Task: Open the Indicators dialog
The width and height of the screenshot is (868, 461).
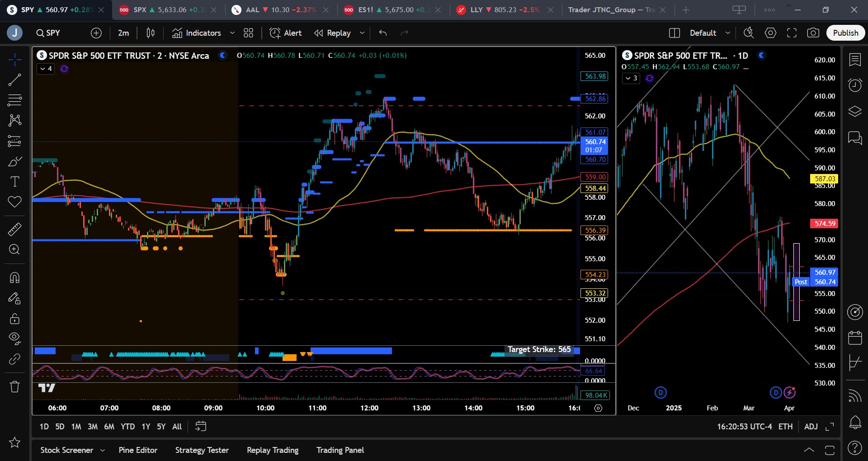Action: coord(197,33)
